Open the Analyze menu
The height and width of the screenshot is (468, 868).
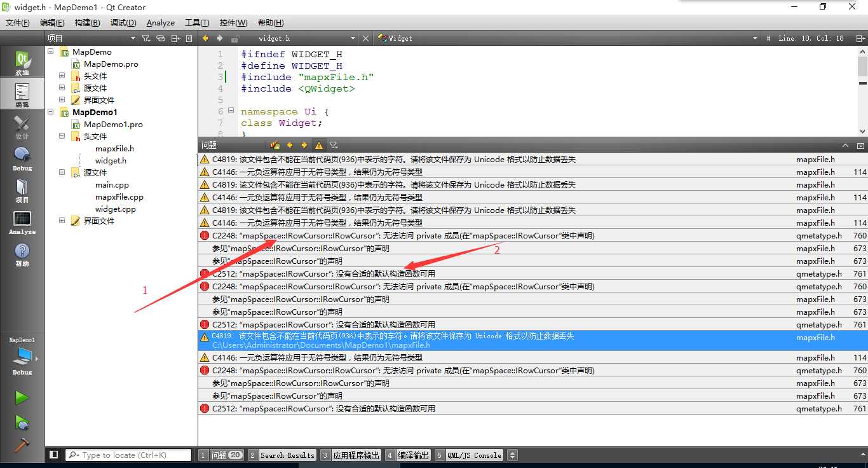click(161, 22)
